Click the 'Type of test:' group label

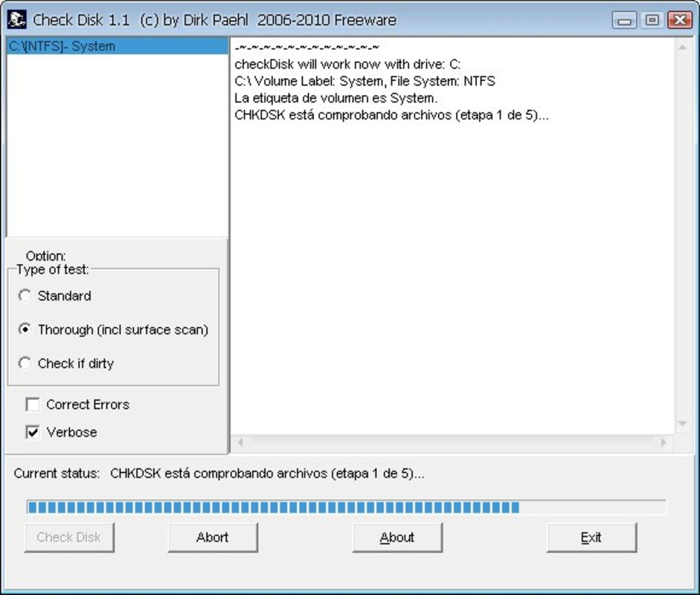[53, 269]
